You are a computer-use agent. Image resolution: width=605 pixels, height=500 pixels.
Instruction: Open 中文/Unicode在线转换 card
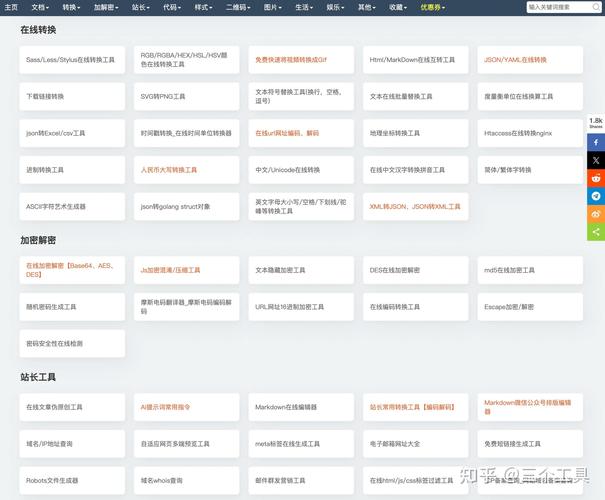(x=301, y=170)
